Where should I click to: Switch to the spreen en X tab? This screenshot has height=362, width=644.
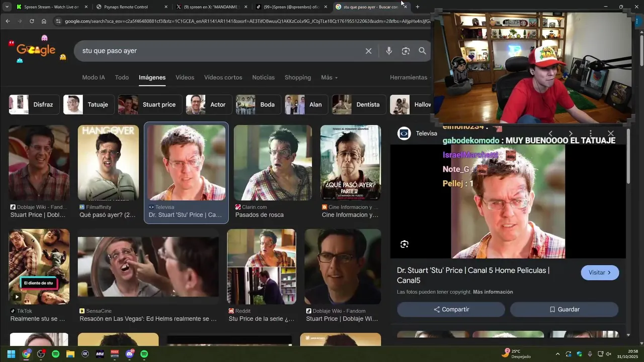click(212, 7)
